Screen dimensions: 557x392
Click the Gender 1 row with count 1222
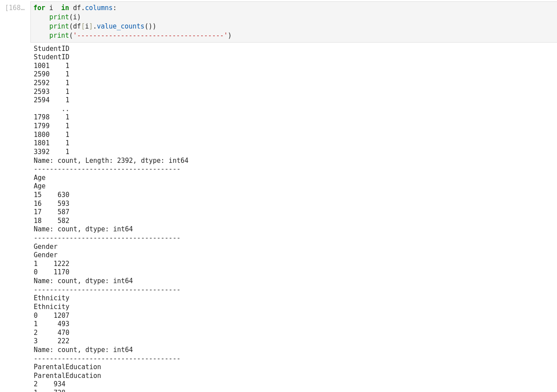tap(51, 264)
